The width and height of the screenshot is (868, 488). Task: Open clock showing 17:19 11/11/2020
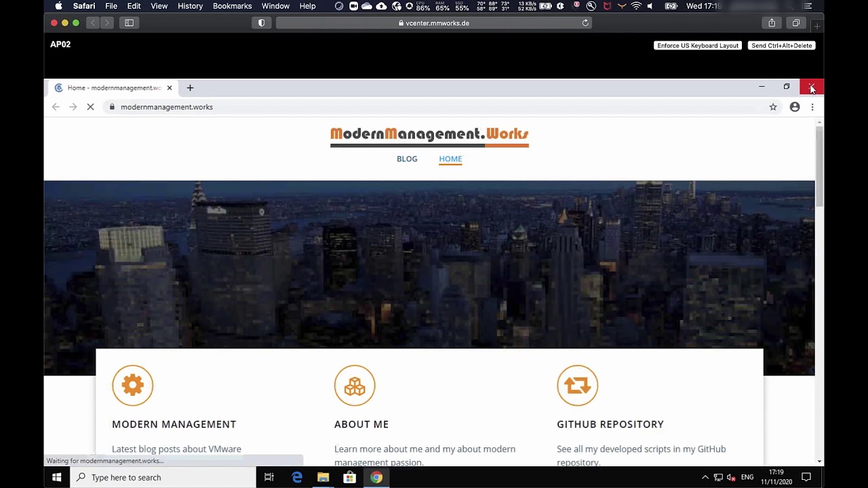tap(776, 477)
